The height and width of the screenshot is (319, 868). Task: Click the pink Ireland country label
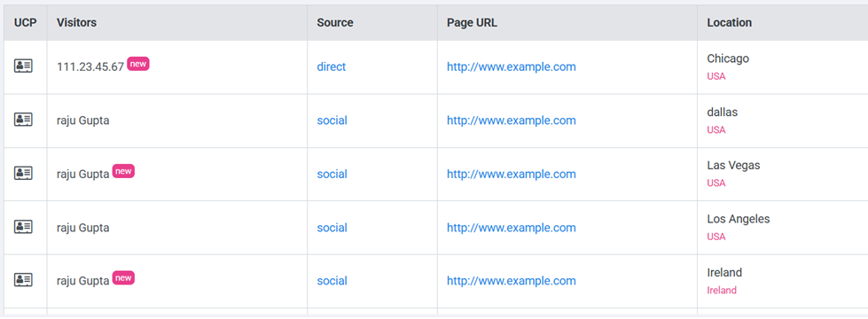click(x=722, y=291)
